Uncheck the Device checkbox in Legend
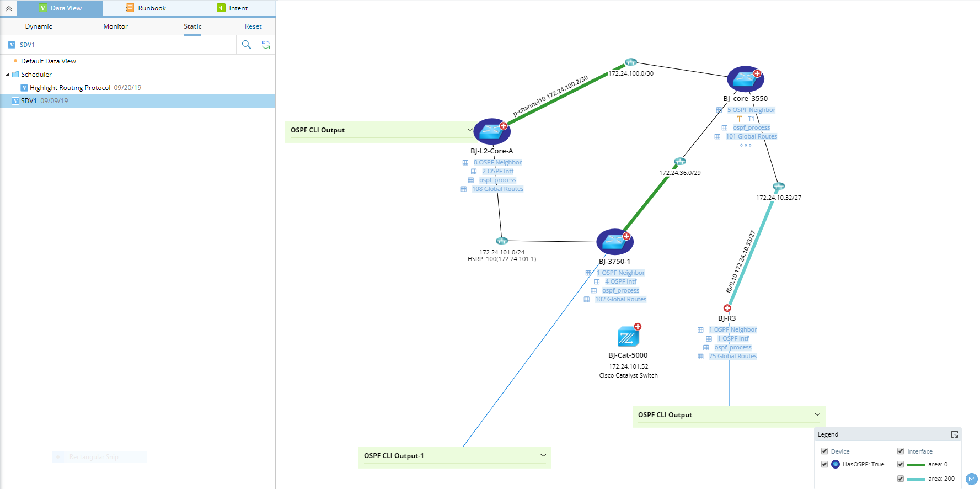 coord(824,451)
